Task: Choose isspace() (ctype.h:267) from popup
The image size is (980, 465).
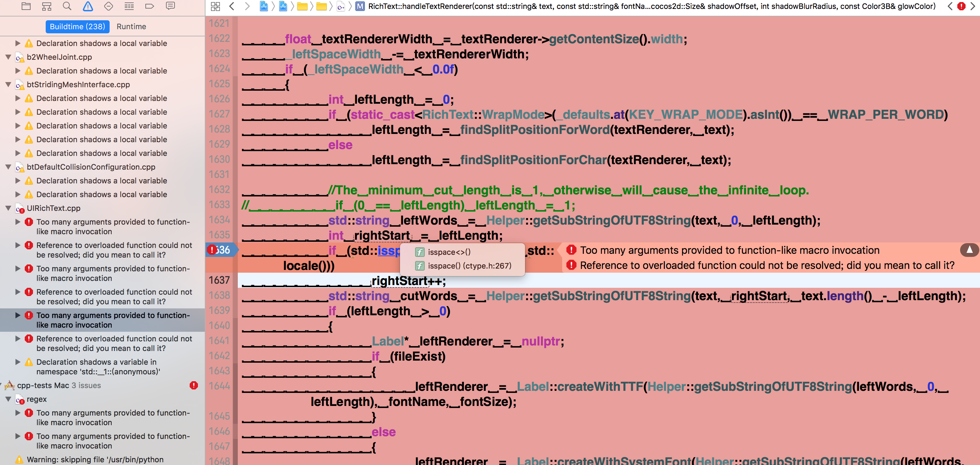Action: (x=469, y=266)
